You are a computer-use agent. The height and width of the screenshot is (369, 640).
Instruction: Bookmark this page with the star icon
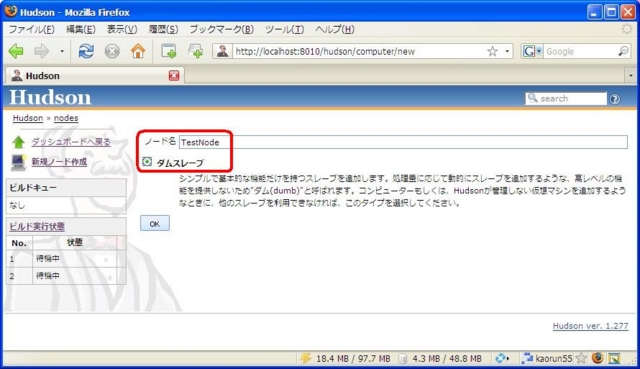(493, 51)
